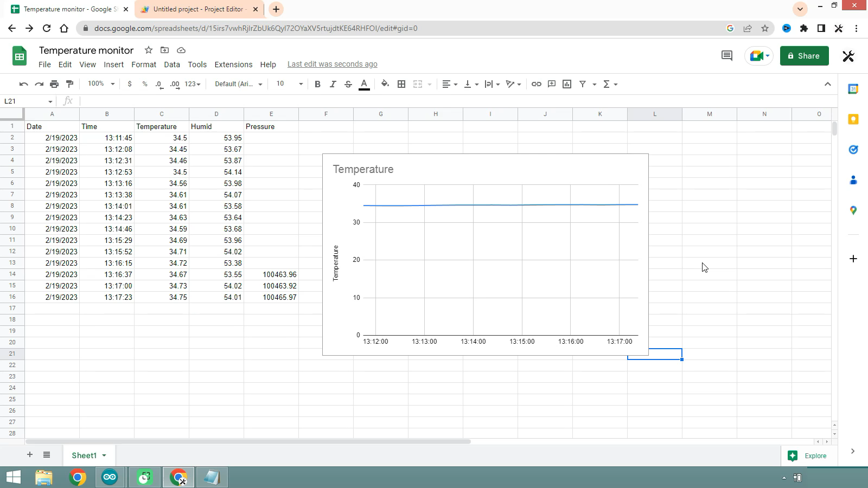Get add-ons with plus icon

[853, 259]
